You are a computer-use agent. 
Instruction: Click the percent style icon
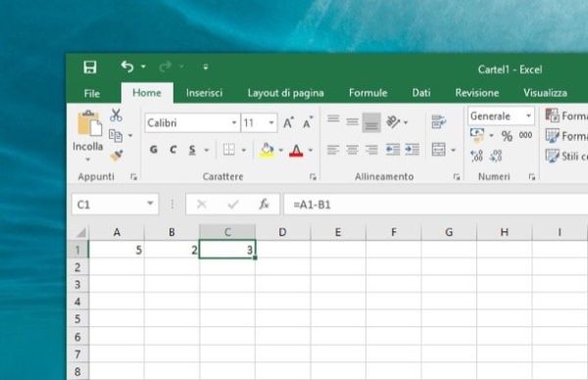tap(507, 136)
